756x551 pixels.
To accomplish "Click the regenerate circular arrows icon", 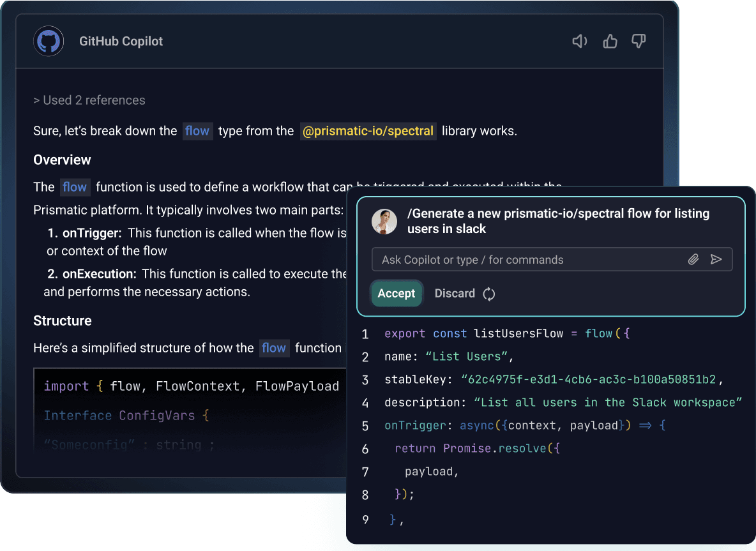I will [489, 294].
